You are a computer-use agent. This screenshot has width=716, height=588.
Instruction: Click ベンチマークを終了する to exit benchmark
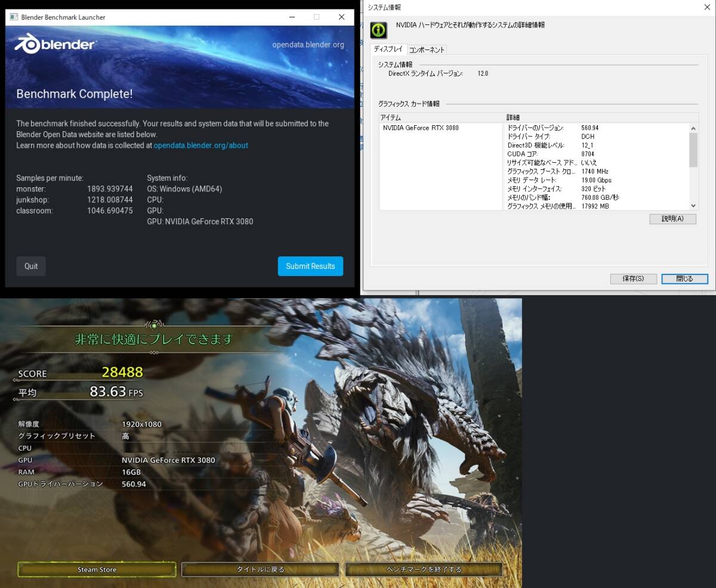424,570
